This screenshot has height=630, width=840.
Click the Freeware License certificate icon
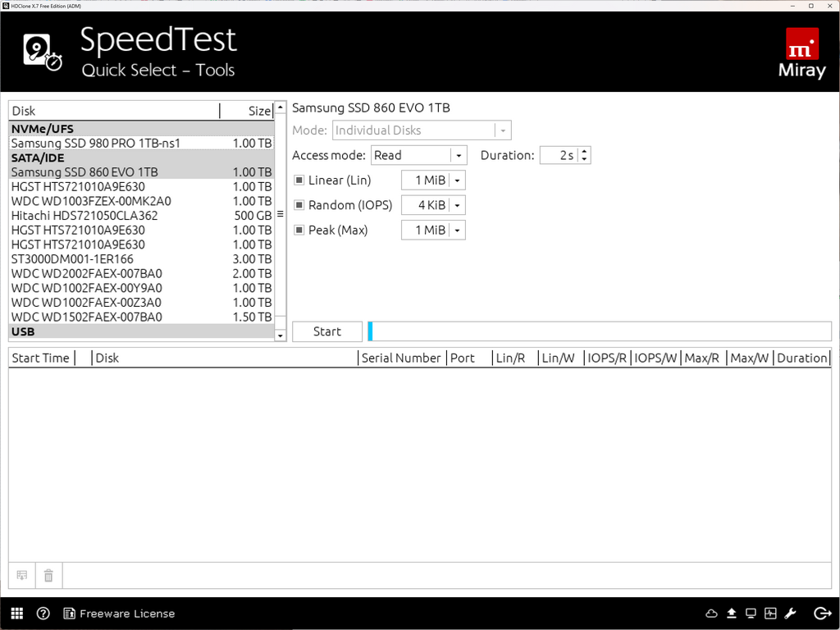(69, 614)
